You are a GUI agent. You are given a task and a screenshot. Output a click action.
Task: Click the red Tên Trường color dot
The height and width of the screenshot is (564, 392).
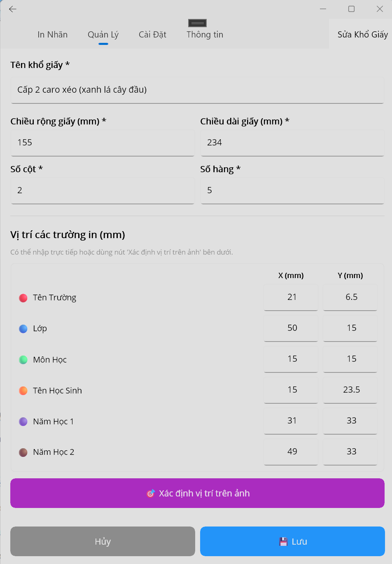pos(23,298)
